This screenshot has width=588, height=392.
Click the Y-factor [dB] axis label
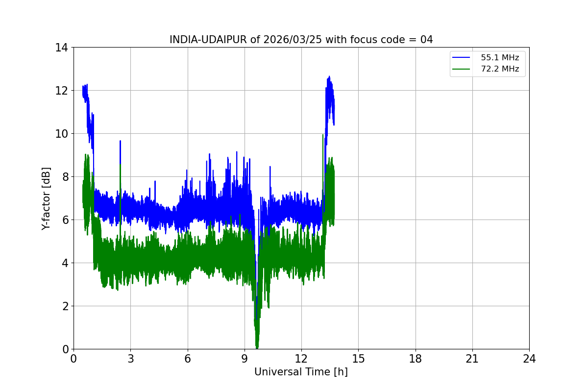pyautogui.click(x=46, y=198)
